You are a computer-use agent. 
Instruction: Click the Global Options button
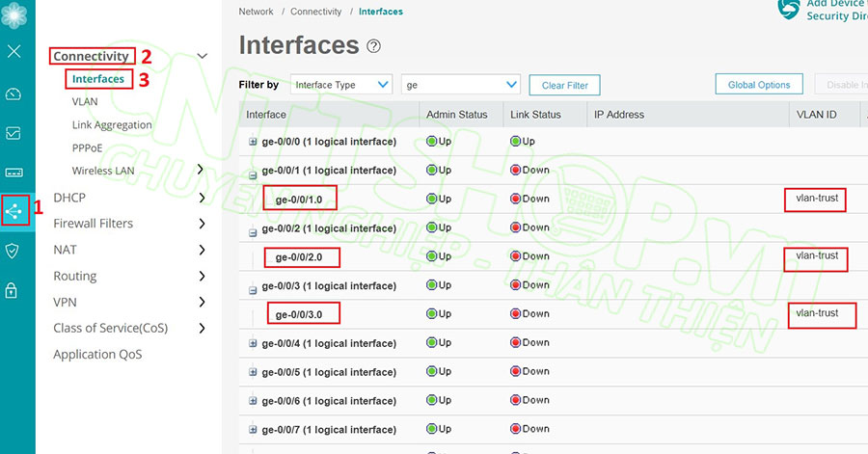[x=759, y=85]
